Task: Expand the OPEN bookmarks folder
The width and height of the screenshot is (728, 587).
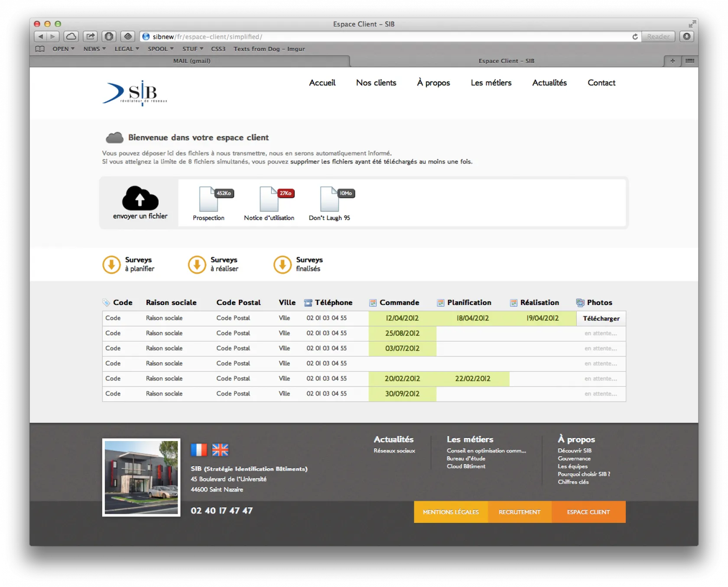Action: click(x=63, y=49)
